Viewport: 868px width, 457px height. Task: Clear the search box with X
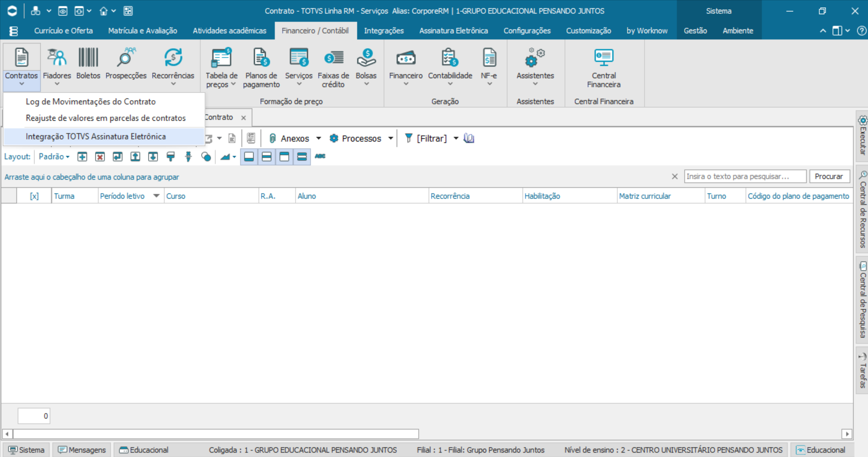click(x=675, y=177)
